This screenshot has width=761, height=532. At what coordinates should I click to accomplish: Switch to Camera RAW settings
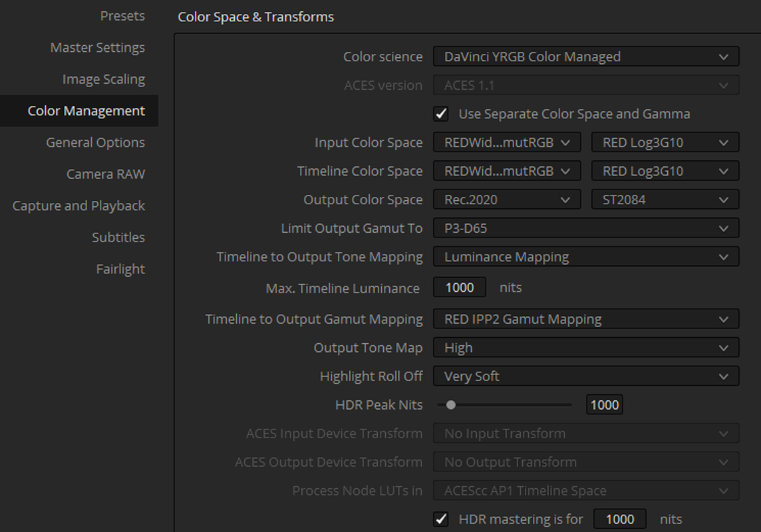106,174
